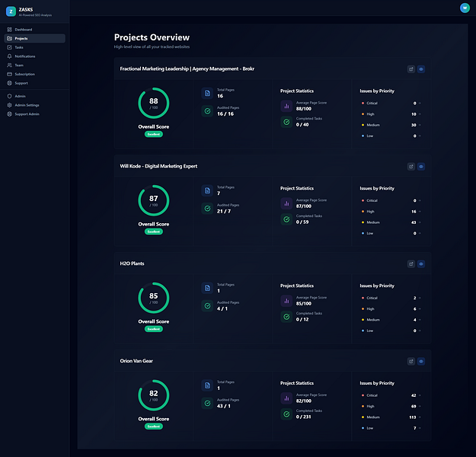Open Subscription in sidebar

(x=34, y=74)
